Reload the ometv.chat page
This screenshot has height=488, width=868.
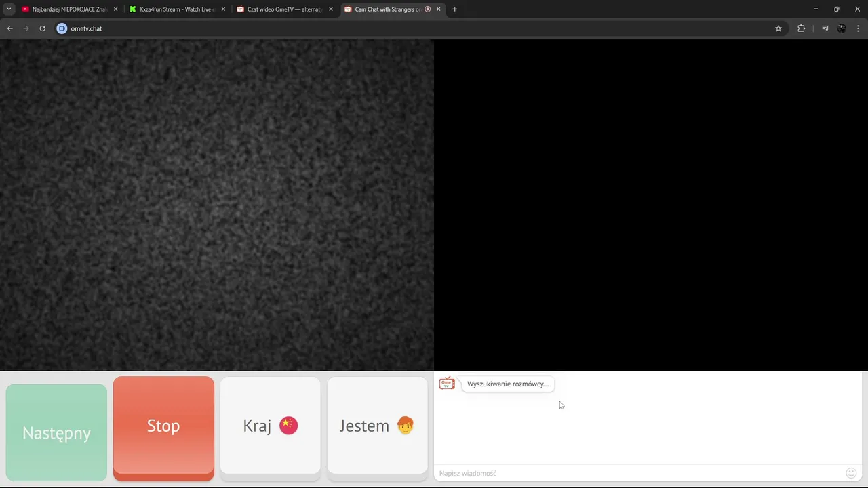click(42, 28)
